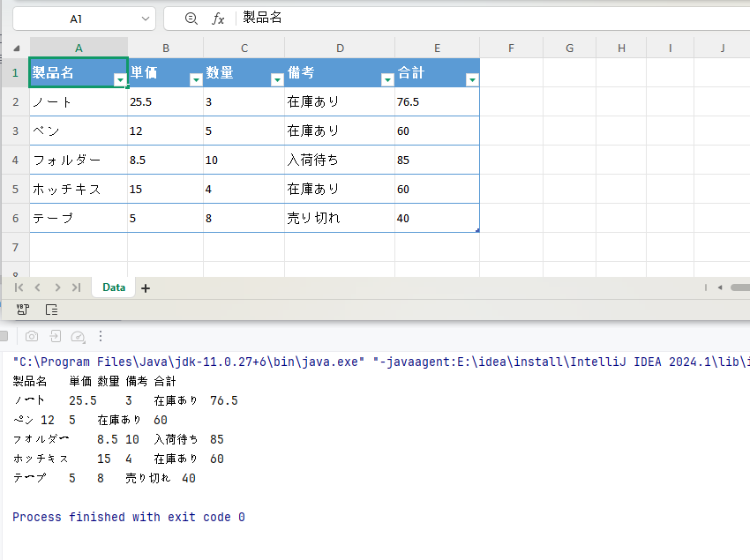This screenshot has width=750, height=560.
Task: Click the select-all corner triangle
Action: tap(16, 48)
